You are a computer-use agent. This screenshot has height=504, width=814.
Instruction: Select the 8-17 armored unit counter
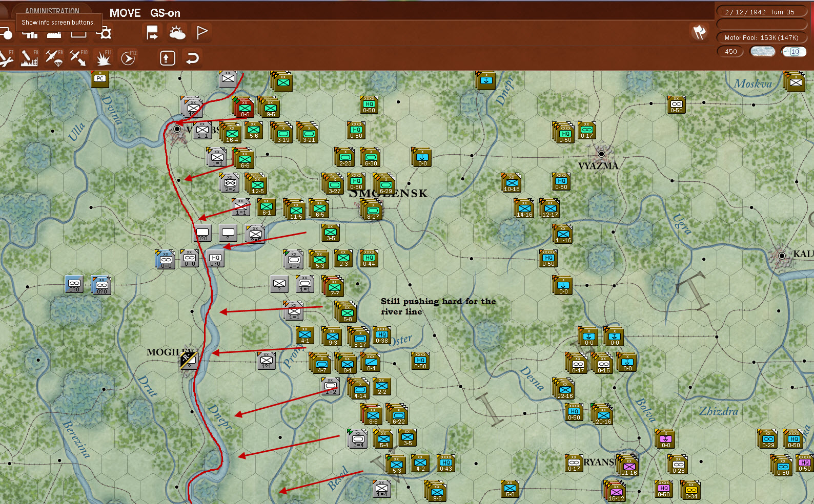(360, 338)
